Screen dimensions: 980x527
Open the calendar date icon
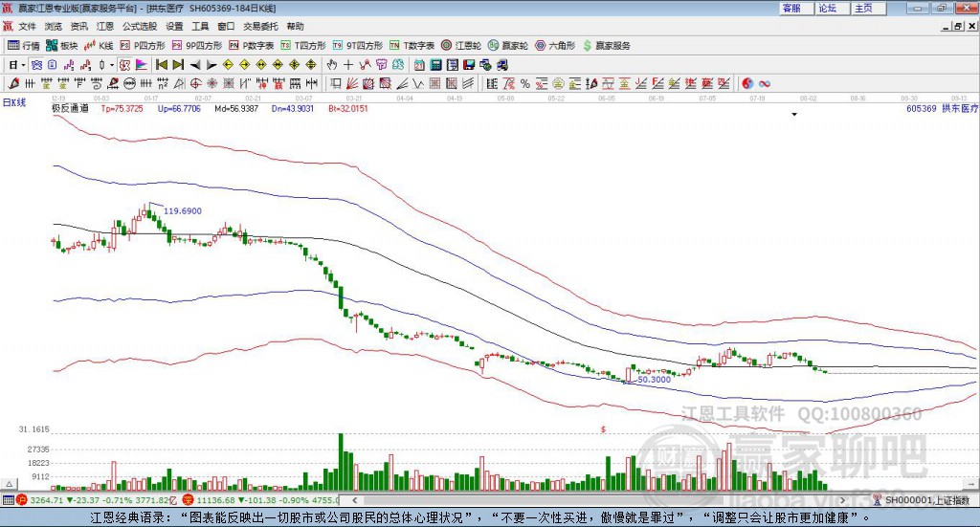(419, 65)
